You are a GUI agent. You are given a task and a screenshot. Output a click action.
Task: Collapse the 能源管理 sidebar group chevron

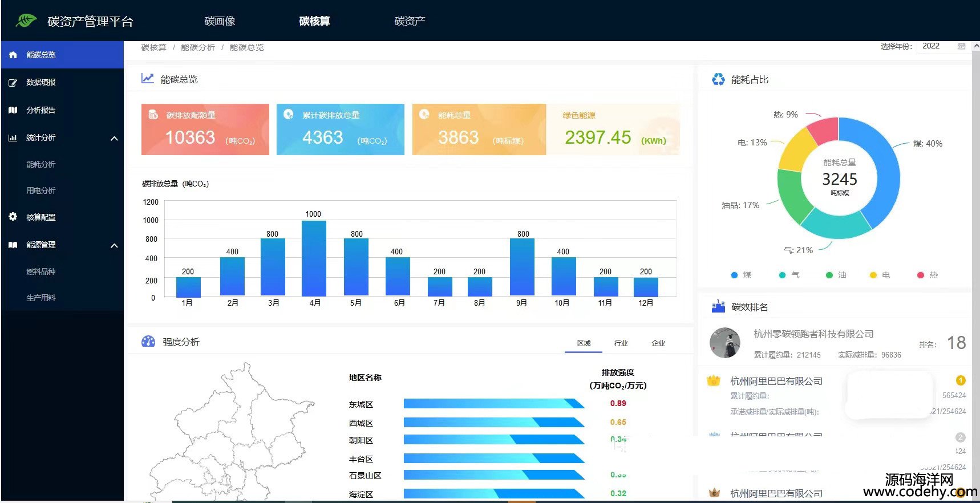pyautogui.click(x=114, y=245)
